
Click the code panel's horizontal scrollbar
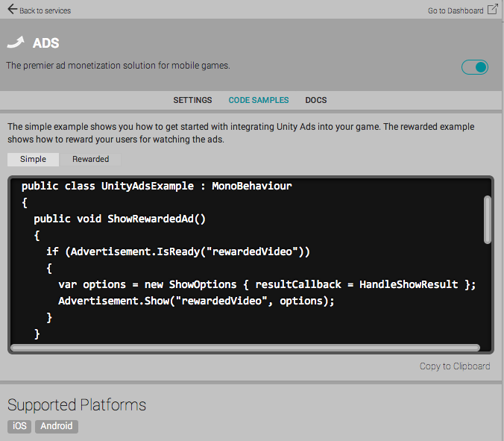coord(246,347)
